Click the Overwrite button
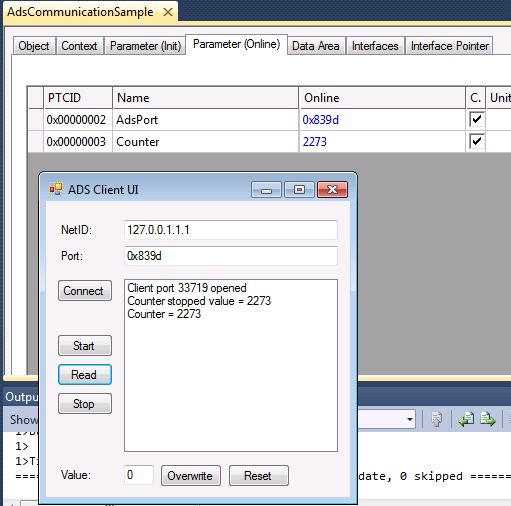 [191, 475]
